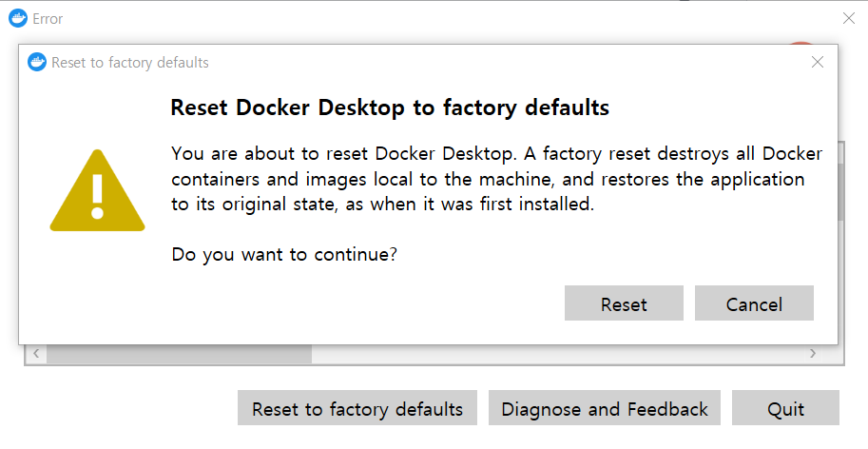
Task: Click the yellow warning triangle icon
Action: (x=97, y=193)
